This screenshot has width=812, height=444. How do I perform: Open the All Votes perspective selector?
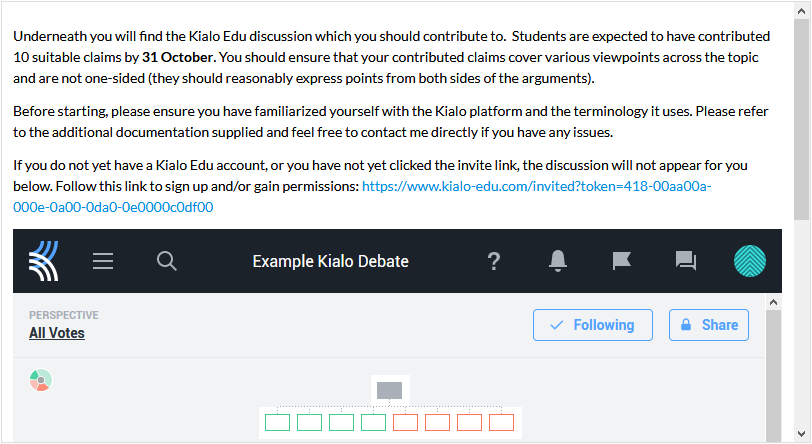click(x=57, y=333)
